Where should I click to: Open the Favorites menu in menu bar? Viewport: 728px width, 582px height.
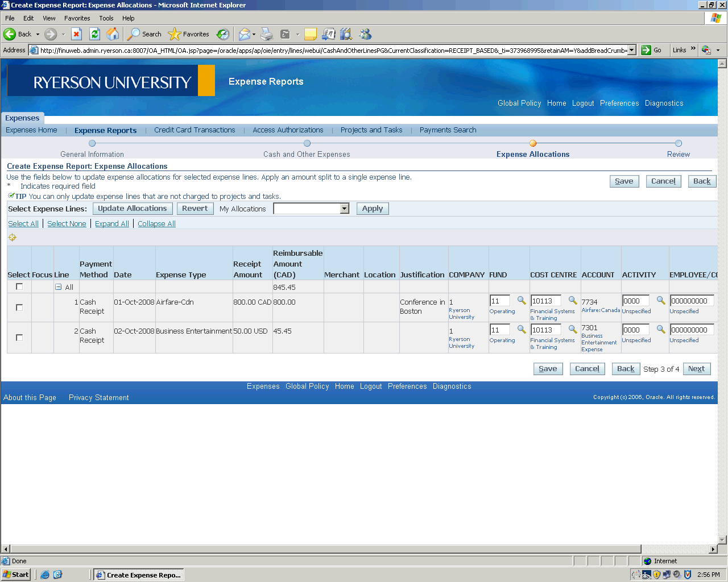coord(77,18)
